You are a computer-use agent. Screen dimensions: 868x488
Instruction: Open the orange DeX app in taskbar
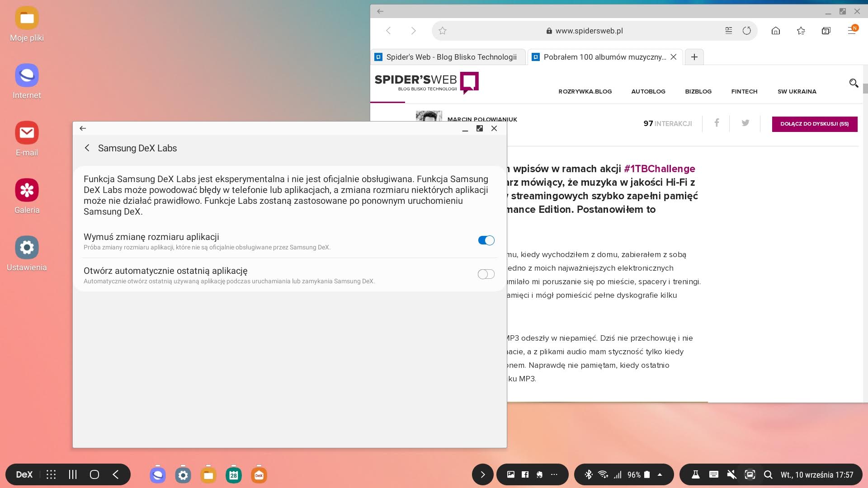pyautogui.click(x=259, y=475)
